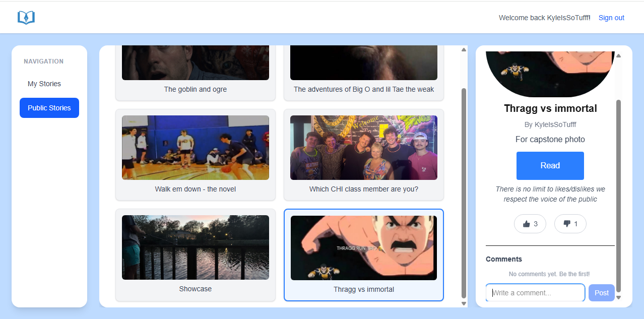
Task: Click the likes/dislikes limit note
Action: (550, 194)
